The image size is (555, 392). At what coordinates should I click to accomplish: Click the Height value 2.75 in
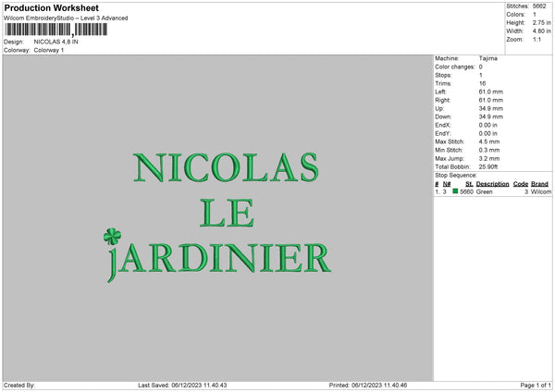point(541,22)
